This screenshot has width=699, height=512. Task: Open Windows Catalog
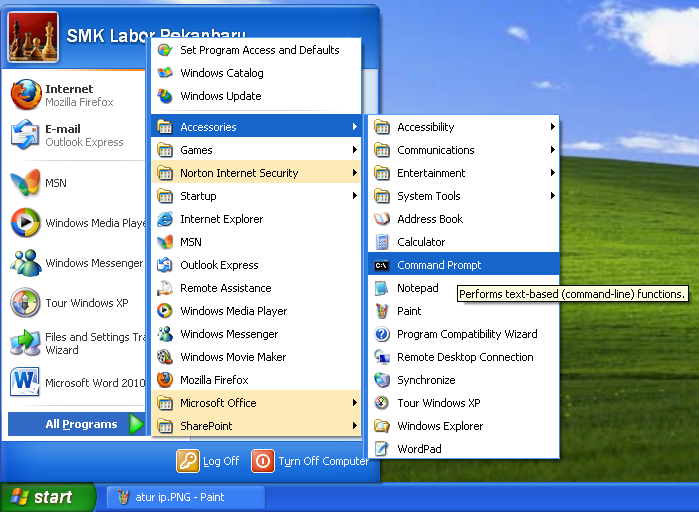click(x=256, y=73)
